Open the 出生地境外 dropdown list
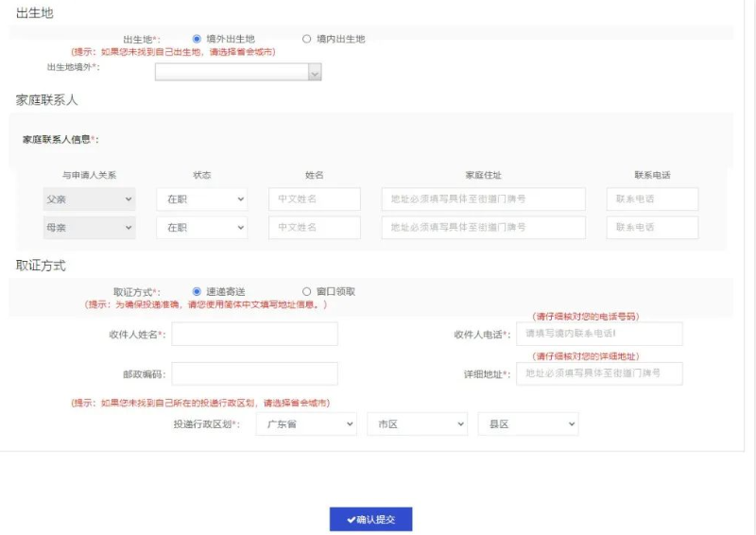756x535 pixels. tap(238, 72)
